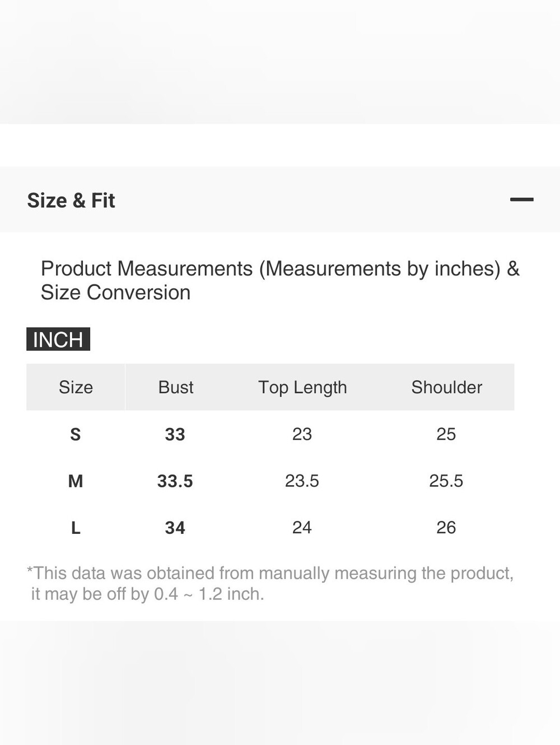Select the size M row label
This screenshot has width=560, height=745.
(76, 481)
